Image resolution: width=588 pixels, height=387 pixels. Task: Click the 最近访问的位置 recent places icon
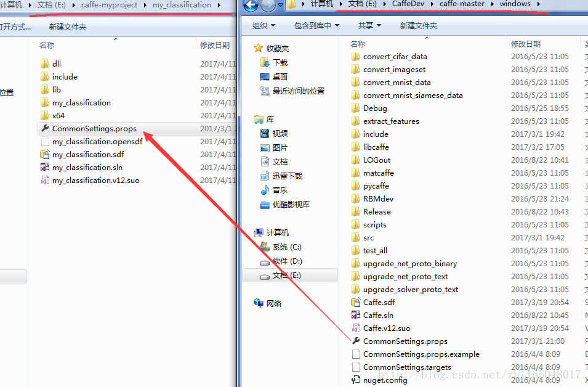pyautogui.click(x=265, y=91)
